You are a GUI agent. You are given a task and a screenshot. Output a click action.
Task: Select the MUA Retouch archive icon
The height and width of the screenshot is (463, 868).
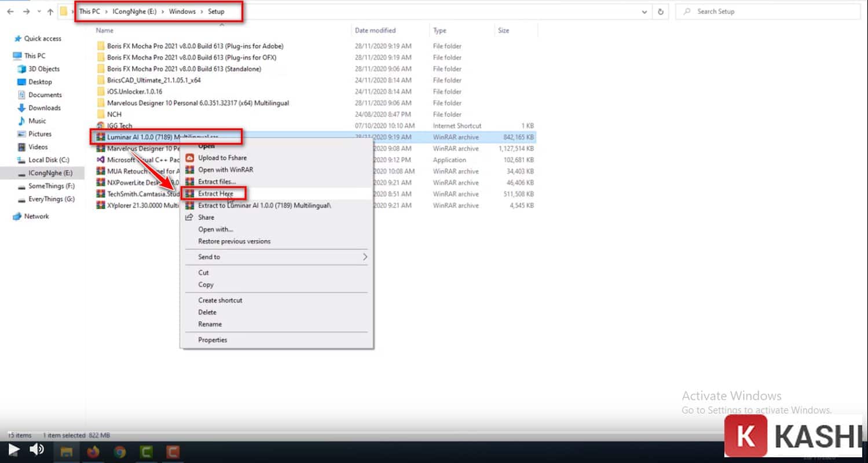(x=101, y=171)
